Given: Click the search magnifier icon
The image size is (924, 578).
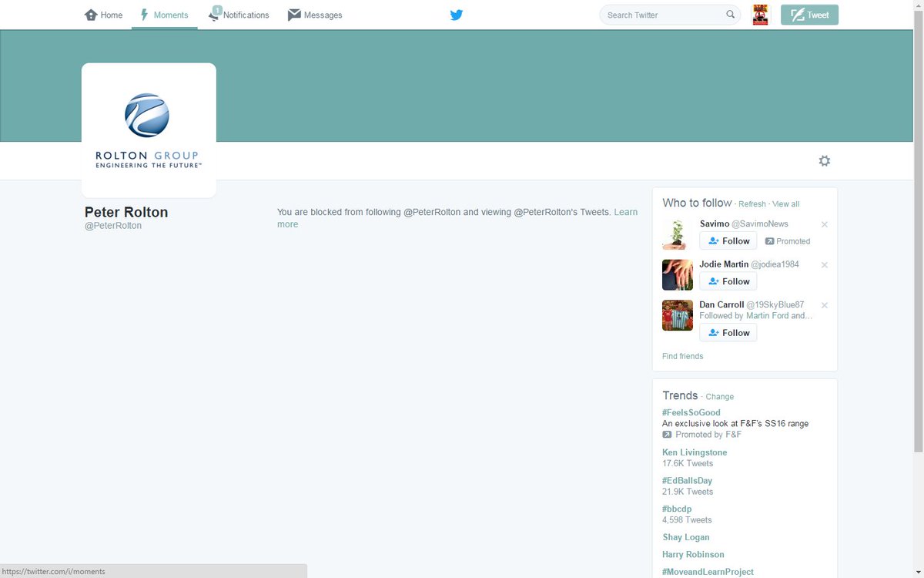Looking at the screenshot, I should (731, 15).
